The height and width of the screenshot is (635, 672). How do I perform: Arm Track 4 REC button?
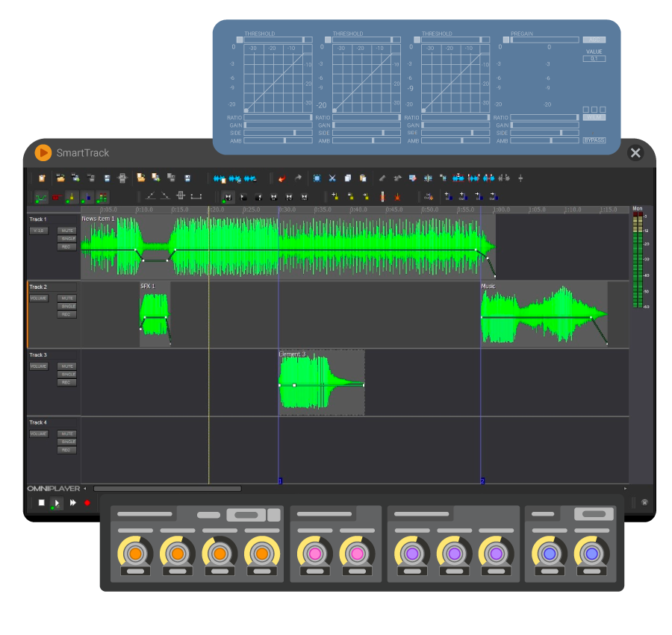tap(67, 450)
